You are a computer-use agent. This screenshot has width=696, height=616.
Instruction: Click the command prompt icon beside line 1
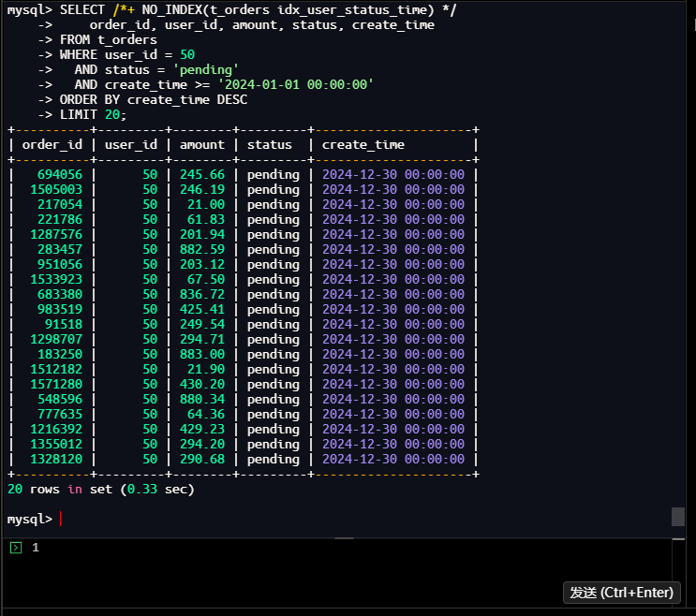point(16,548)
